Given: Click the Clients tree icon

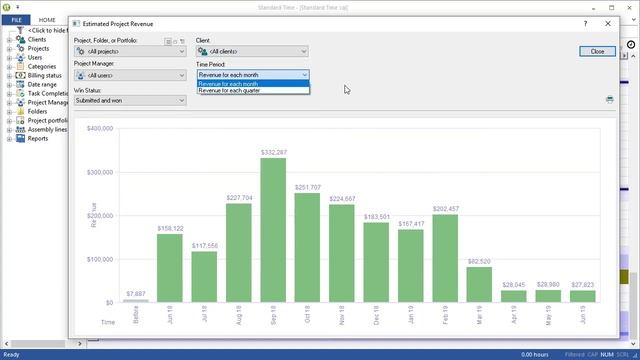Looking at the screenshot, I should click(20, 40).
